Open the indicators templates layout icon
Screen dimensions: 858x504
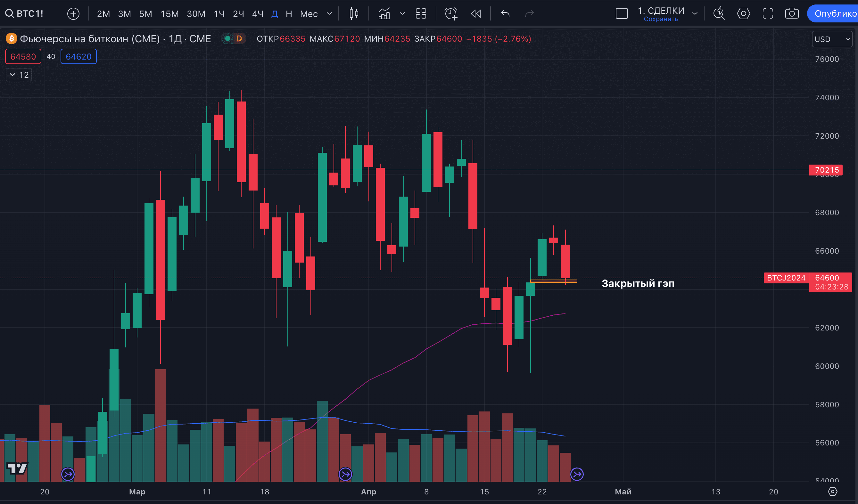tap(421, 14)
